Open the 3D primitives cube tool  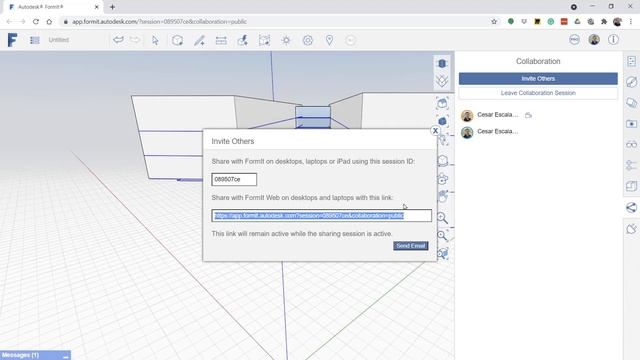pyautogui.click(x=177, y=40)
